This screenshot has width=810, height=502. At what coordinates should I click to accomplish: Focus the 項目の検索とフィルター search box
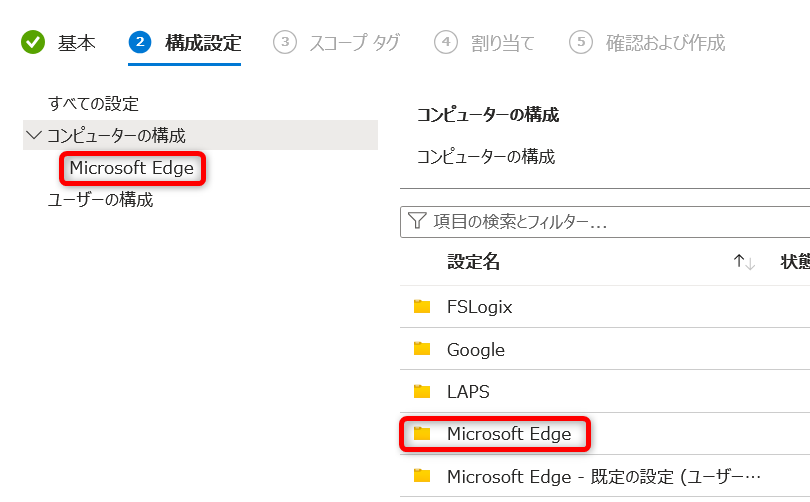click(x=605, y=222)
